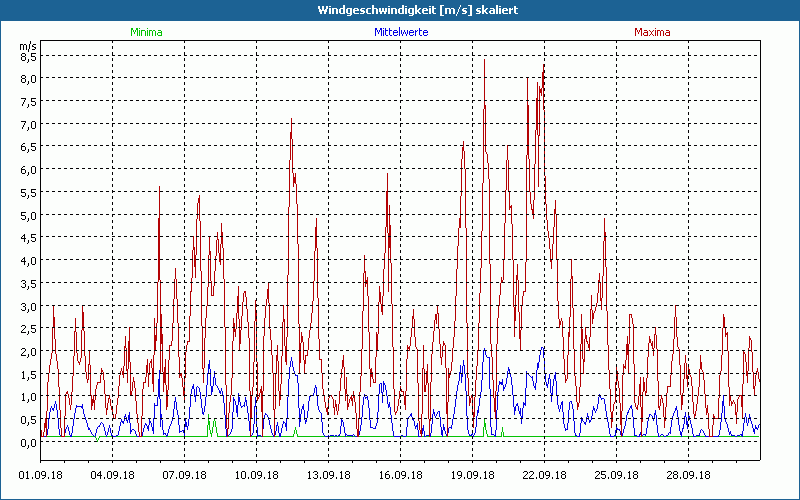Click the 10.09.18 date label
Viewport: 800px width, 500px height.
click(x=257, y=475)
